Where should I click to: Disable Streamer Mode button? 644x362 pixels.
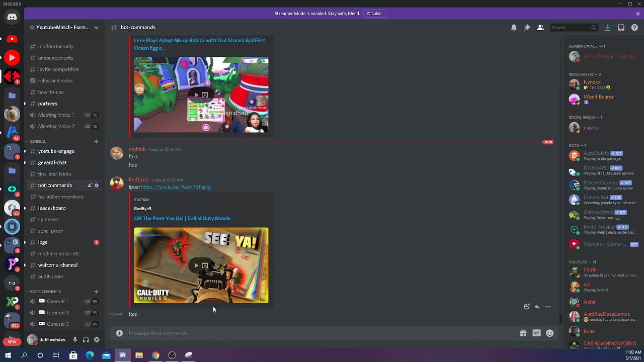pyautogui.click(x=374, y=14)
